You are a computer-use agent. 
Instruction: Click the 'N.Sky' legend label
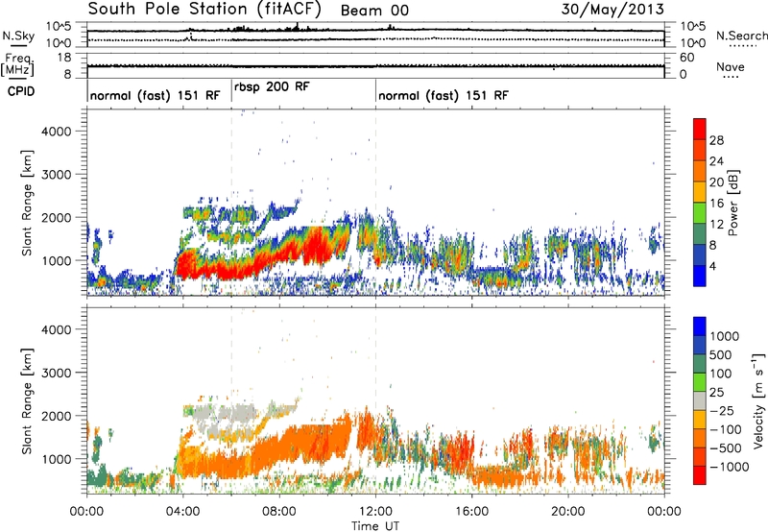coord(18,36)
